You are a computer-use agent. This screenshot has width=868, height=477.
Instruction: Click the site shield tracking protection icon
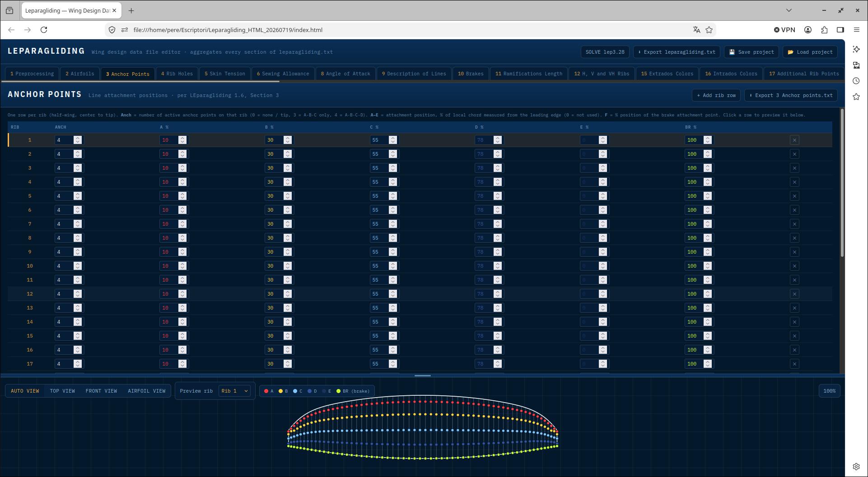(x=112, y=30)
